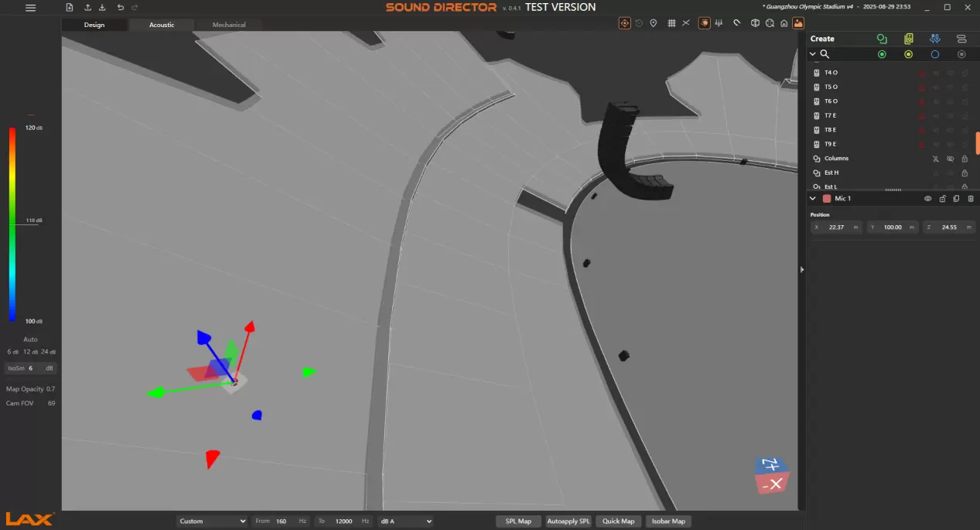Viewport: 980px width, 530px height.
Task: Switch to the Design tab
Action: [94, 25]
